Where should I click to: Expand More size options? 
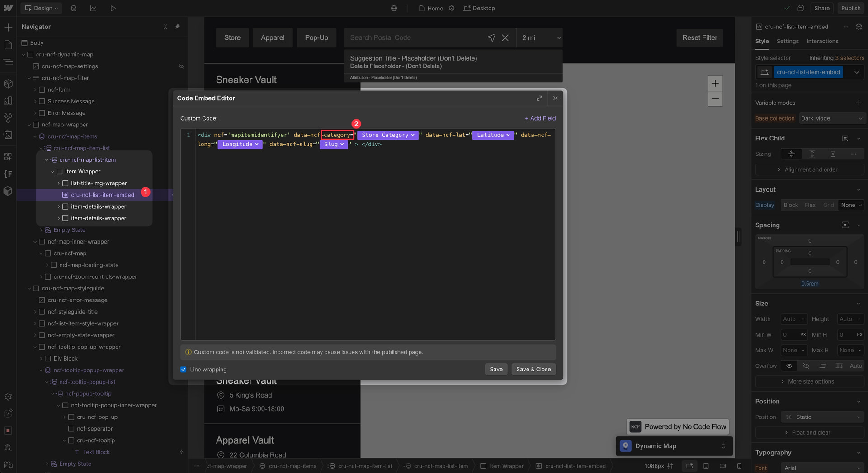click(810, 382)
